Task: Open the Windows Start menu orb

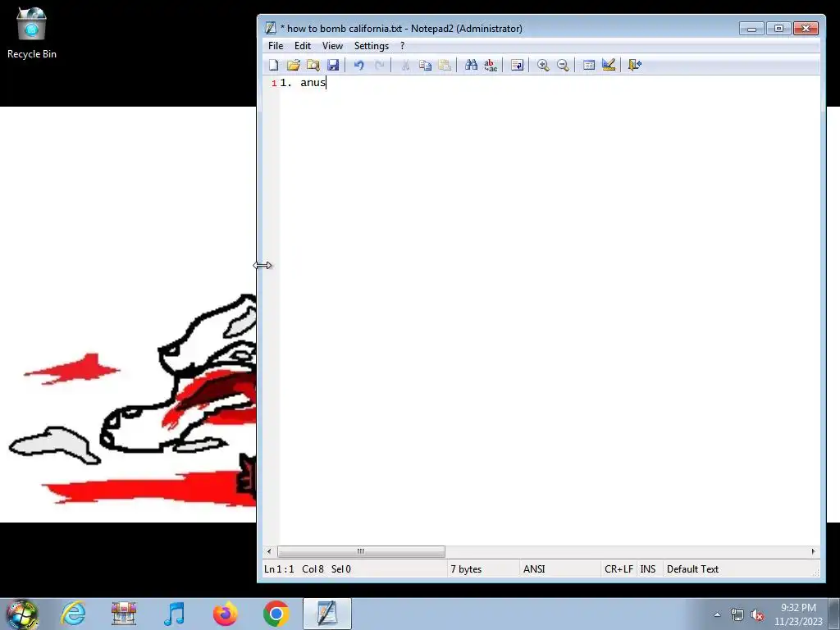Action: [22, 614]
